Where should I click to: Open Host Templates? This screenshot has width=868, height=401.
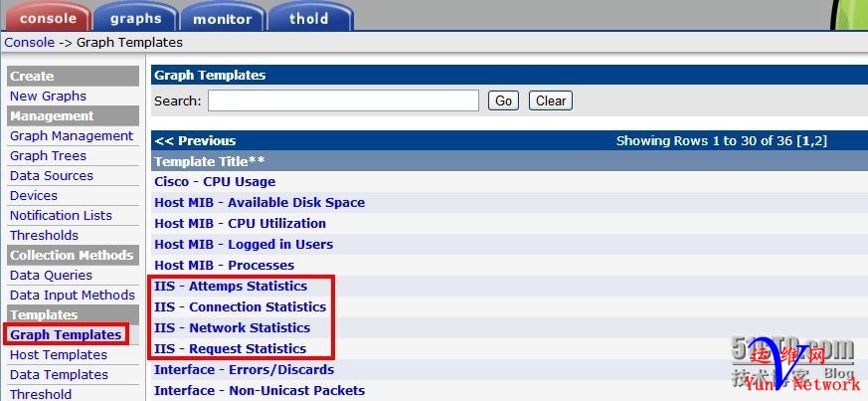tap(59, 354)
